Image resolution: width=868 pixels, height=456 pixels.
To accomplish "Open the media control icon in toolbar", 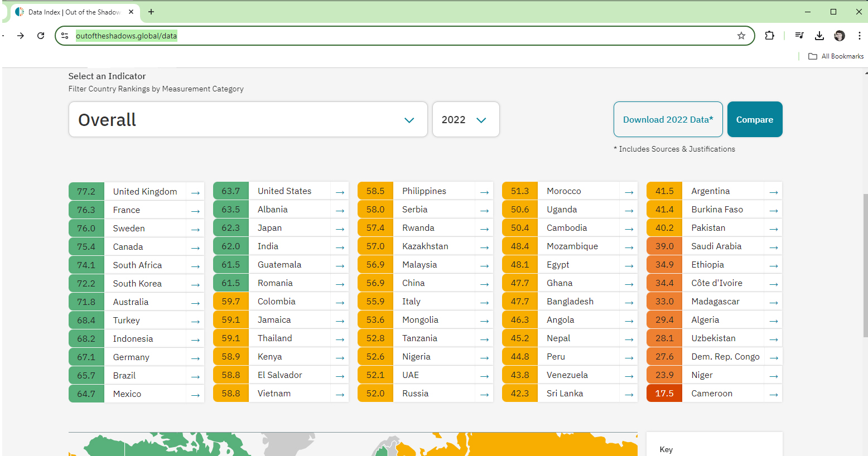I will [799, 36].
